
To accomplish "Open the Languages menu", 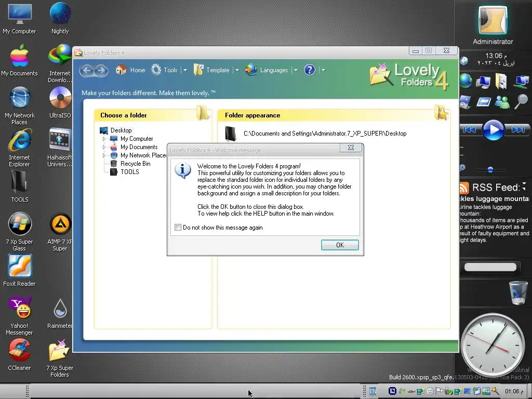I will coord(267,70).
